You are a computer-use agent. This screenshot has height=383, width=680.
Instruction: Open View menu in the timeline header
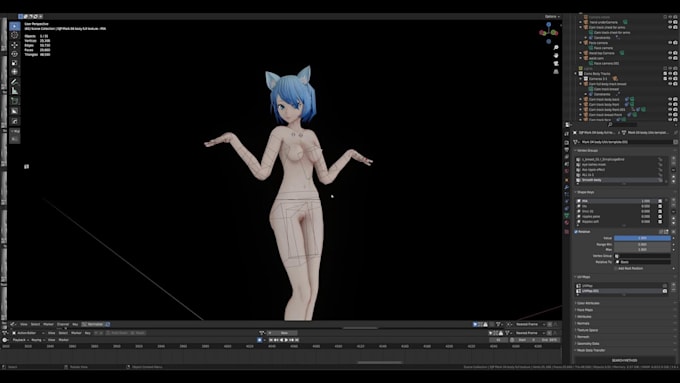pos(51,340)
